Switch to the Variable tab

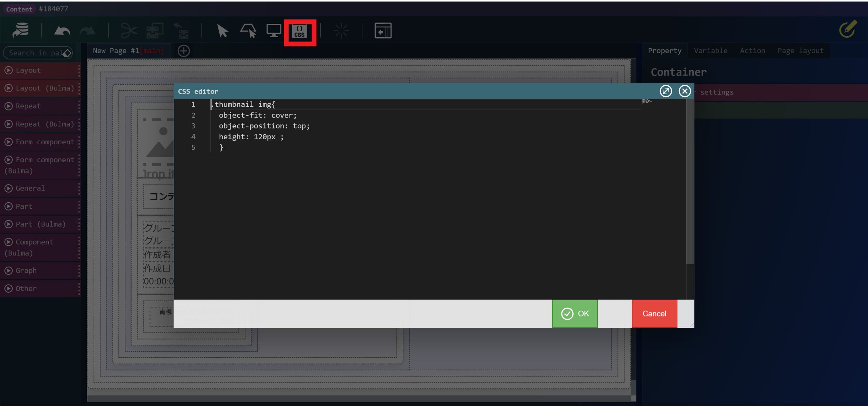(x=710, y=51)
